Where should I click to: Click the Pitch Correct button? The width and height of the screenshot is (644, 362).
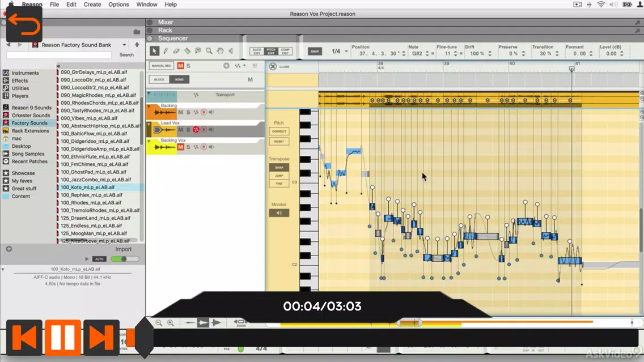point(279,131)
